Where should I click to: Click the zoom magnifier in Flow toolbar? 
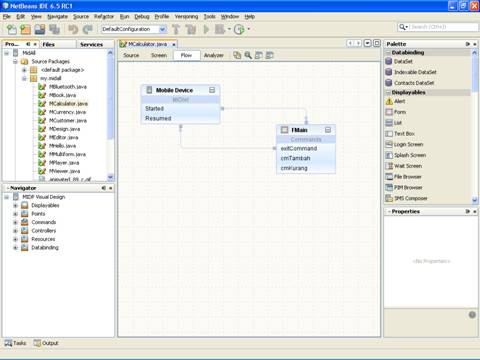click(248, 55)
